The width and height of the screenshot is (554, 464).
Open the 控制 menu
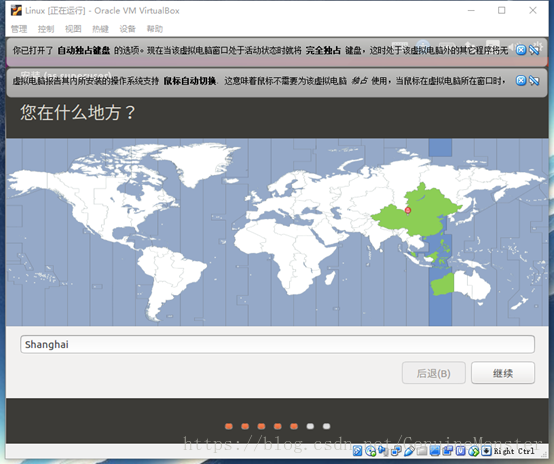[x=46, y=29]
